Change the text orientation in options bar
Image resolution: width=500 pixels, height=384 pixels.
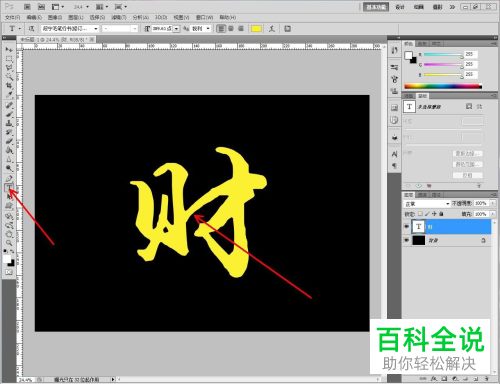(32, 29)
